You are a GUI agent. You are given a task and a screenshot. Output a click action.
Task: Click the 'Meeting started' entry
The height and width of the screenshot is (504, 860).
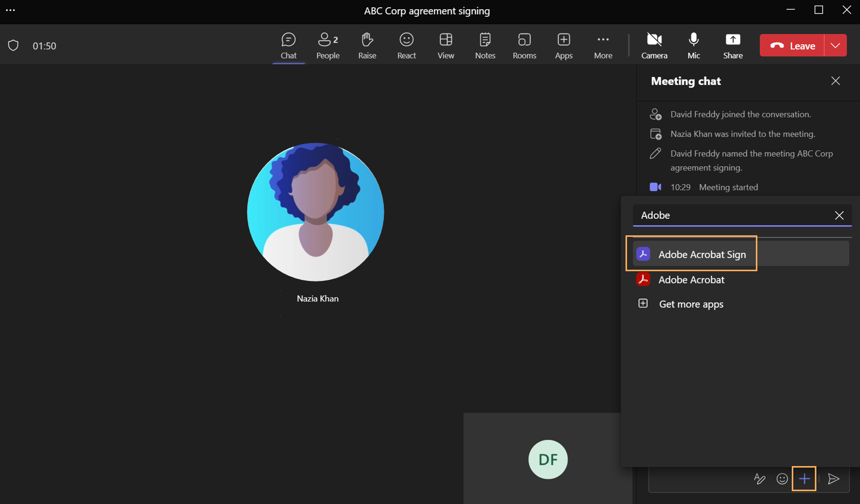728,187
